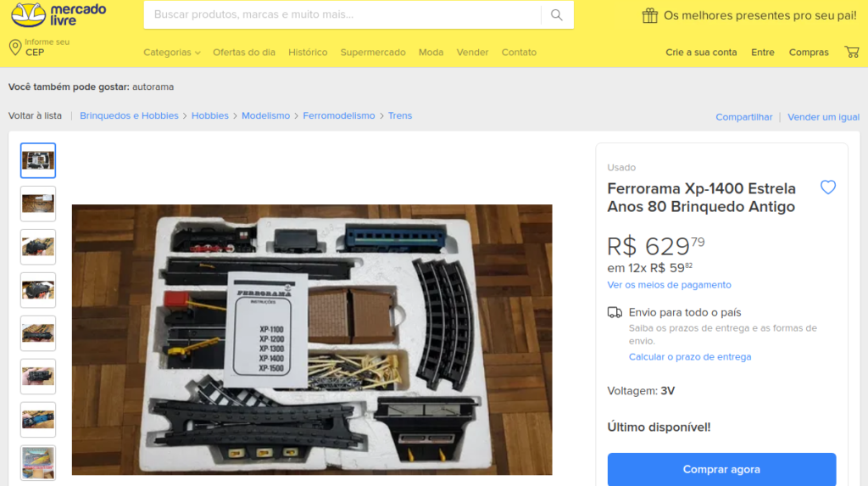Click the Compartilhar link

pos(743,117)
